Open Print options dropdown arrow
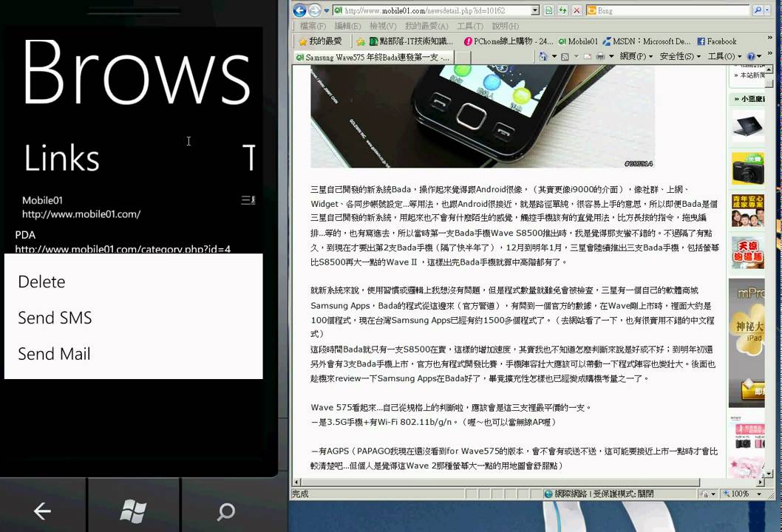This screenshot has height=532, width=782. point(611,56)
